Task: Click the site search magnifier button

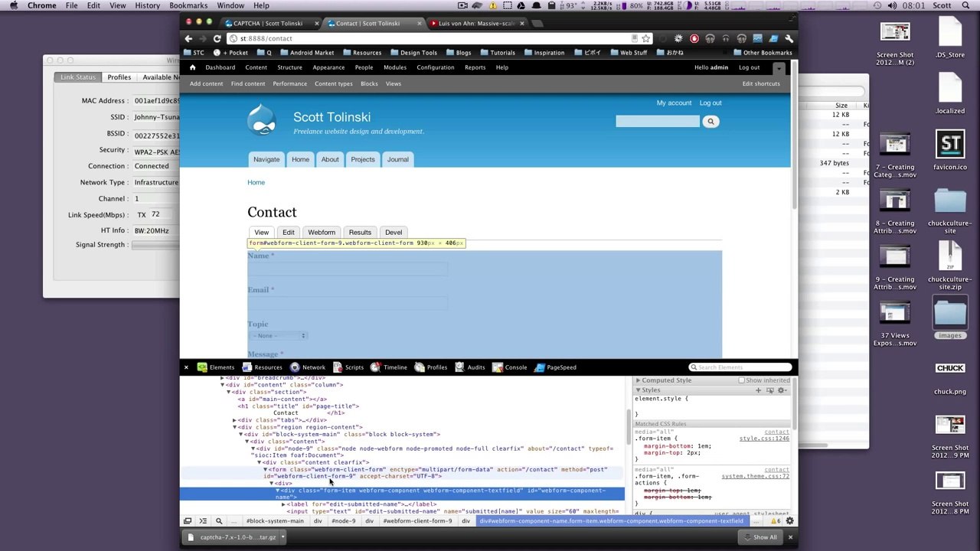Action: pos(710,122)
